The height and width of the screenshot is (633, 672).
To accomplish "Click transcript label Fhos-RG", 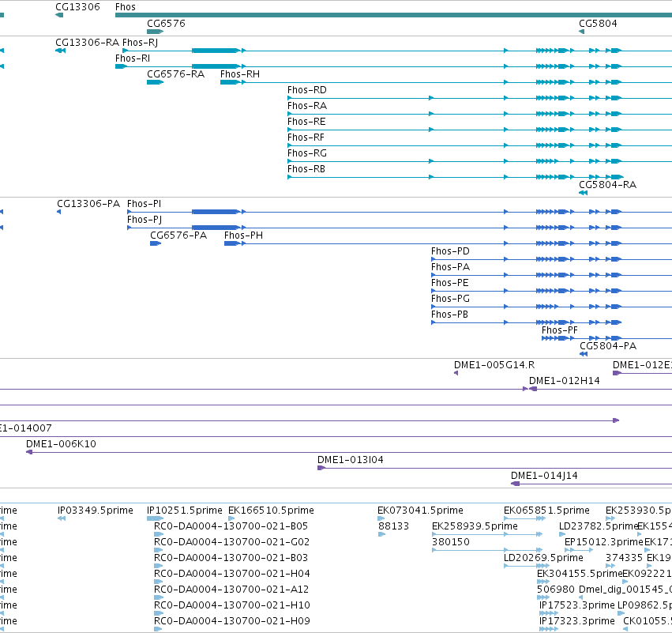I will coord(307,153).
